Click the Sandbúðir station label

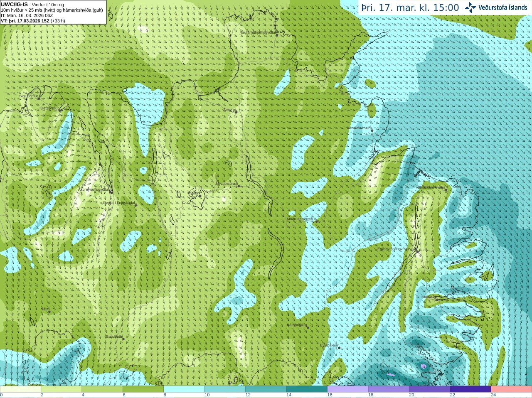coord(114,337)
